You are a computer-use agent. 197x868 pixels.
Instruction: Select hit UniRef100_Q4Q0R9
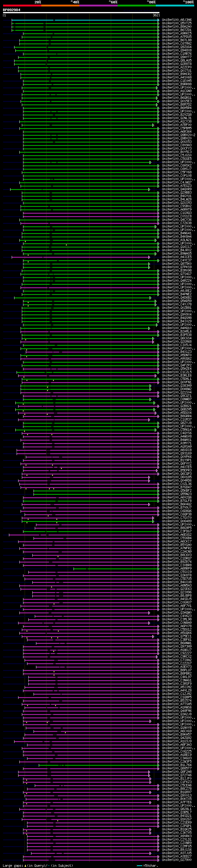coord(177,189)
